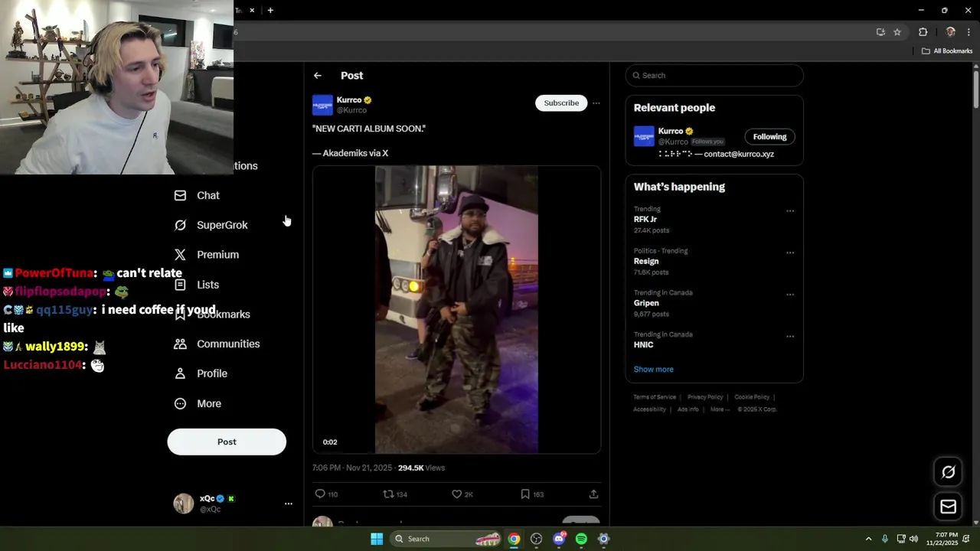Open options for Resign trend

pyautogui.click(x=790, y=253)
